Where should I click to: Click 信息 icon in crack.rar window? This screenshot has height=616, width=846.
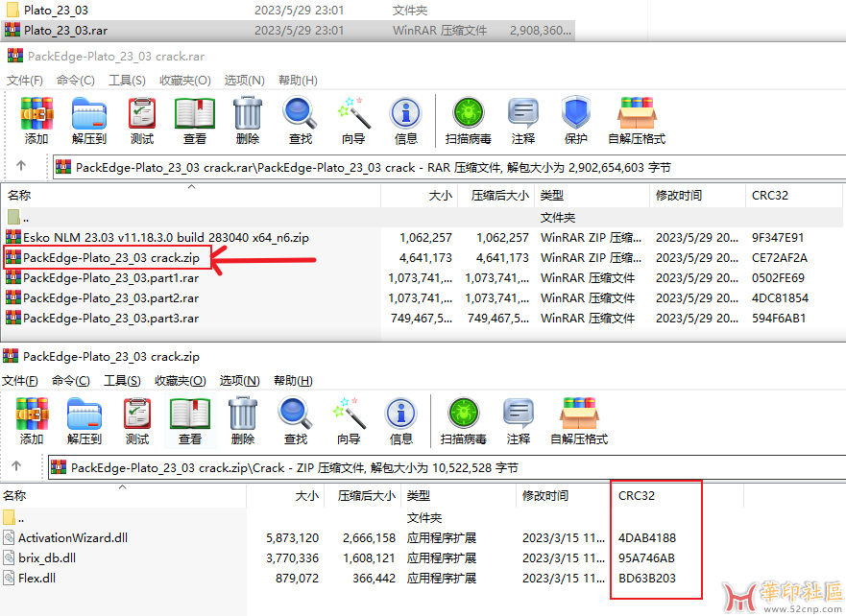[406, 114]
